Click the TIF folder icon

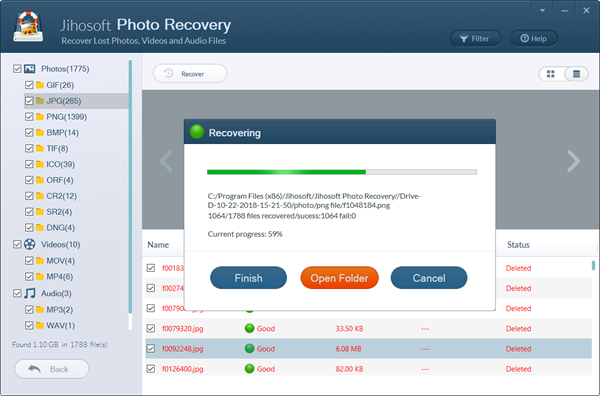coord(40,148)
